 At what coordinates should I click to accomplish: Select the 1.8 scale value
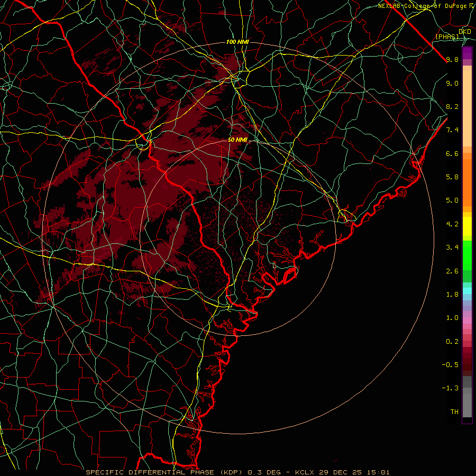[452, 295]
